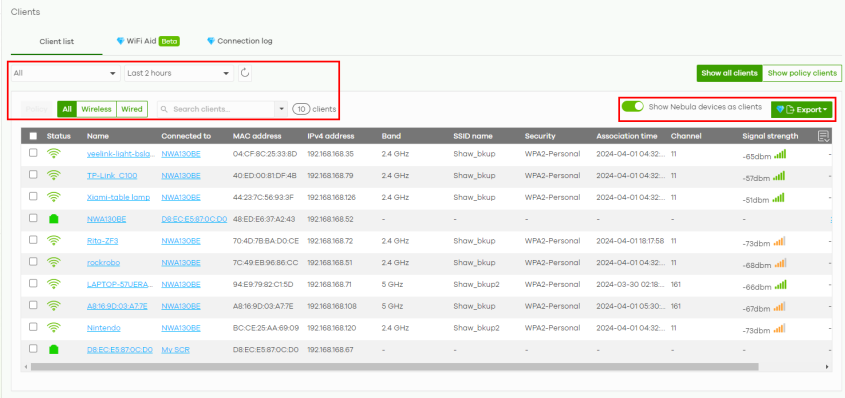The image size is (845, 398).
Task: Open the Xiami-table lamp client link
Action: click(x=119, y=197)
